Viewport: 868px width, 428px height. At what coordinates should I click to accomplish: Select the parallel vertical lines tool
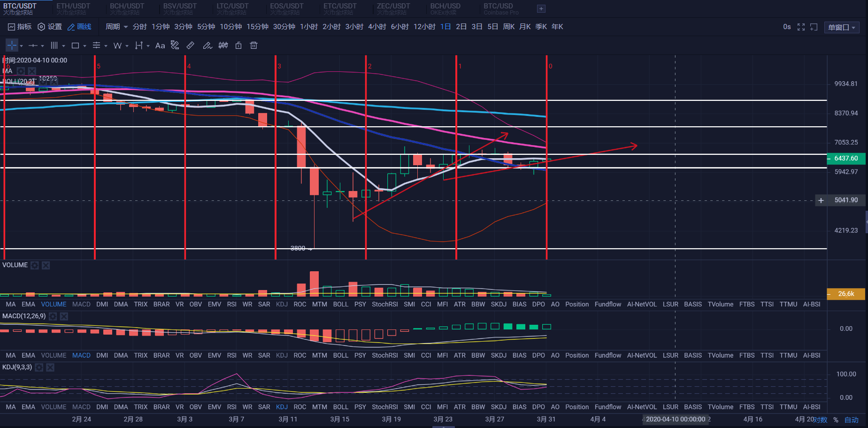[x=54, y=46]
